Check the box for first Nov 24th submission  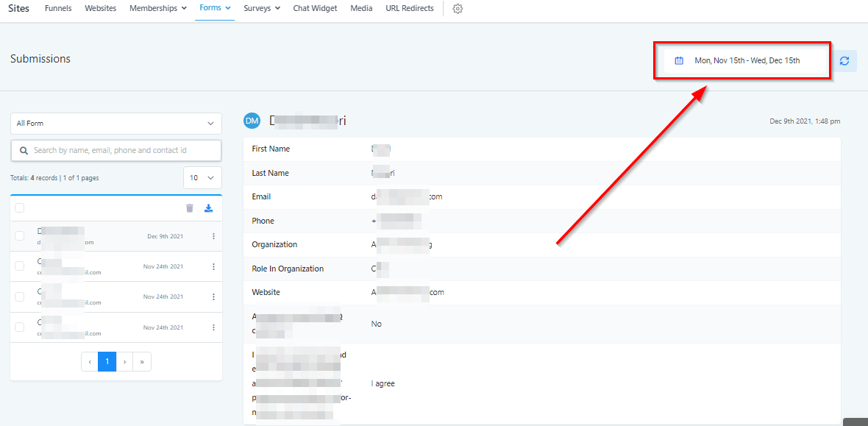point(20,266)
